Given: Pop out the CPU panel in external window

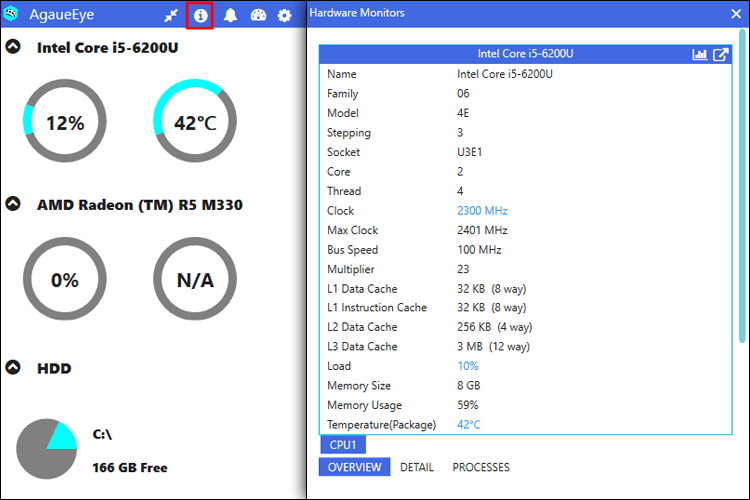Looking at the screenshot, I should coord(720,54).
